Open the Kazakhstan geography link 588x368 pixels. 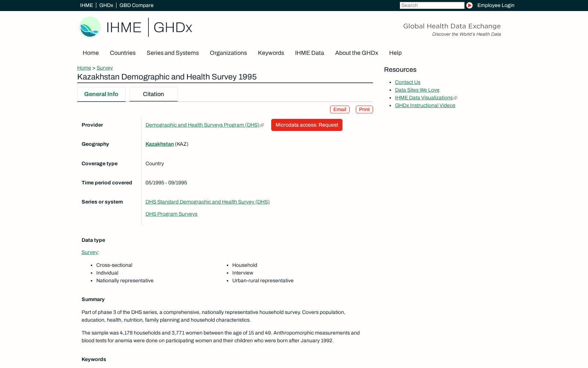click(159, 144)
